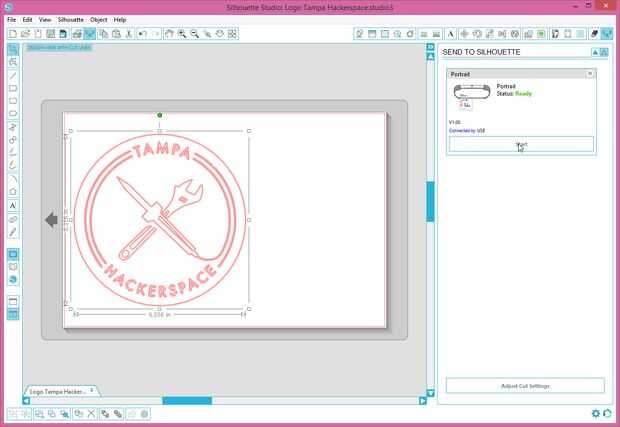Click the Zoom Out magnifier
The height and width of the screenshot is (427, 620).
pos(195,34)
